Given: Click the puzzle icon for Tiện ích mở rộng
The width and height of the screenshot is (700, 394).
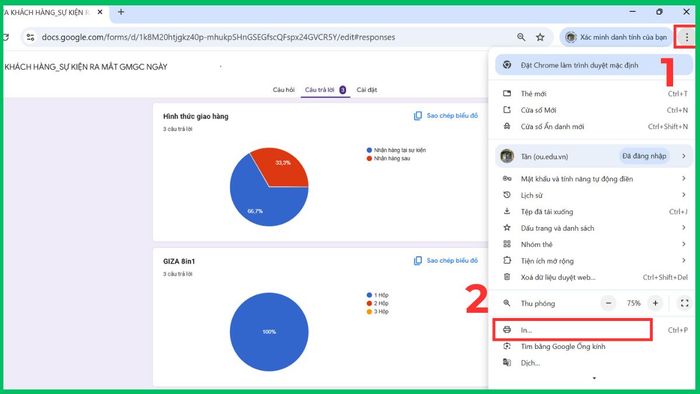Looking at the screenshot, I should [x=507, y=261].
